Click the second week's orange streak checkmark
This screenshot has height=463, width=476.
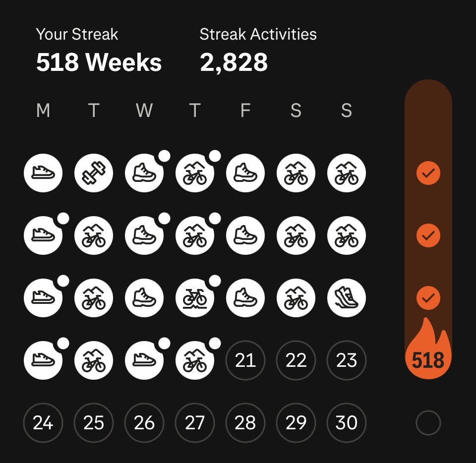point(428,236)
